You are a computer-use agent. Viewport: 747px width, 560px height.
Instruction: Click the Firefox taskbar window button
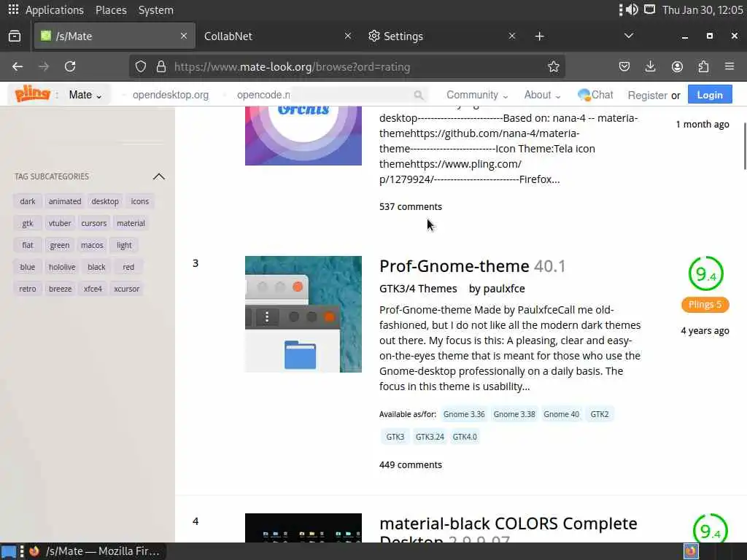tap(96, 551)
